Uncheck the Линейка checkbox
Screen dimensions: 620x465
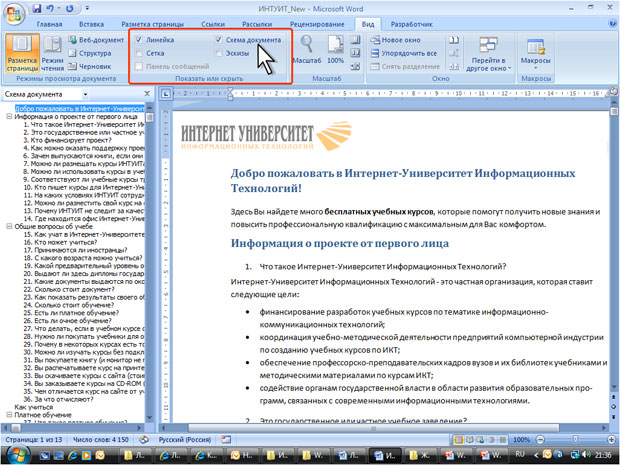pos(139,40)
